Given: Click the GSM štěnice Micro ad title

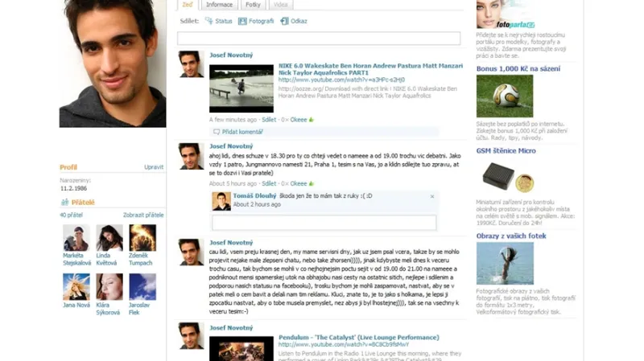Looking at the screenshot, I should click(x=506, y=150).
